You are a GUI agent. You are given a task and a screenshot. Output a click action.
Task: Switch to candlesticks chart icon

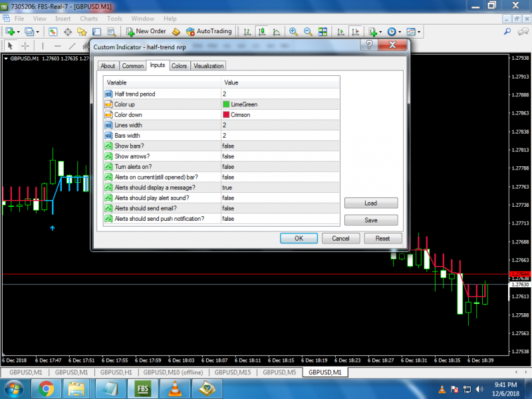pyautogui.click(x=261, y=32)
